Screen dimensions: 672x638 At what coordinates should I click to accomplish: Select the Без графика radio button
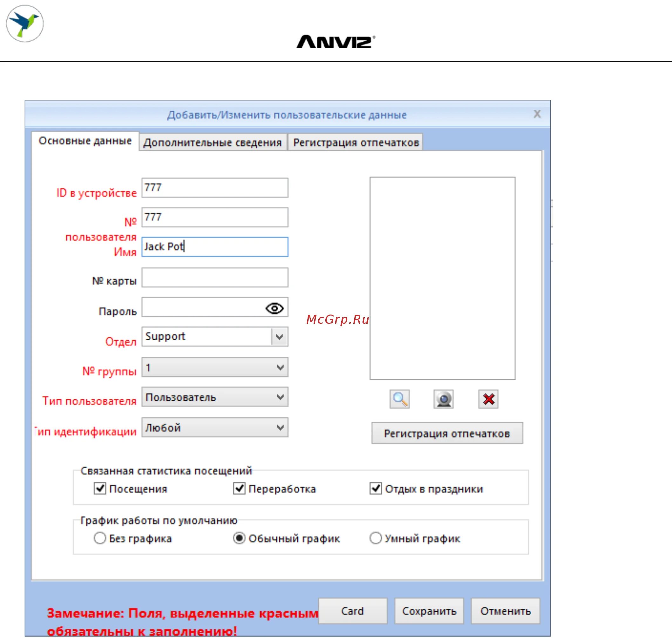tap(100, 538)
